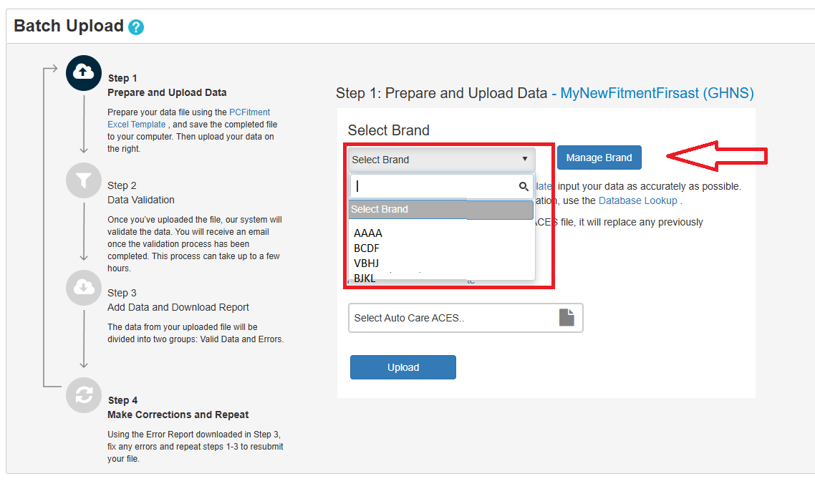Pick VBHJ brand option
Screen dimensions: 815x504
pos(366,263)
